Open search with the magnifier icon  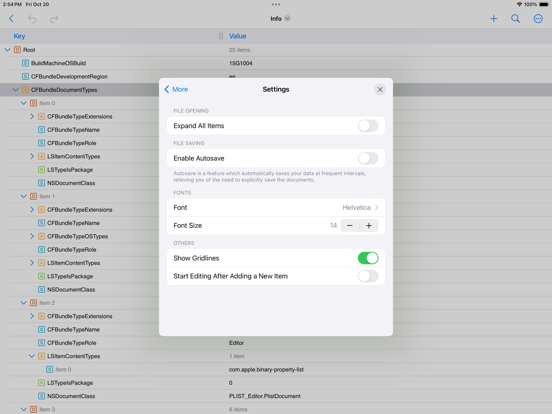(x=515, y=19)
